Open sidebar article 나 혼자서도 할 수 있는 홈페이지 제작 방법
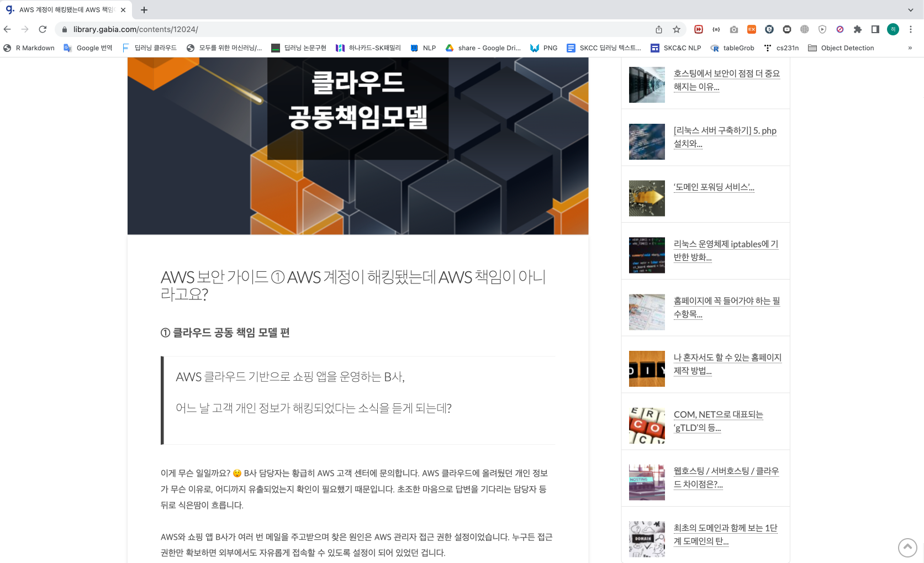 point(727,364)
